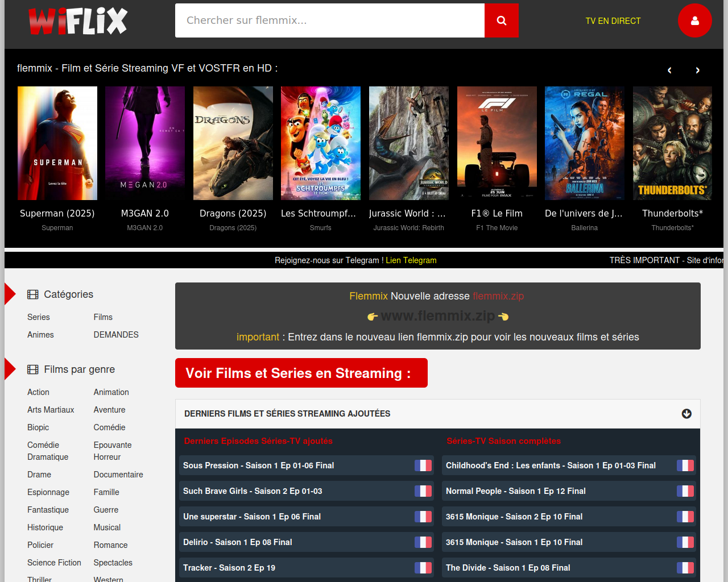
Task: Click the French flag on Delirio row
Action: (423, 542)
